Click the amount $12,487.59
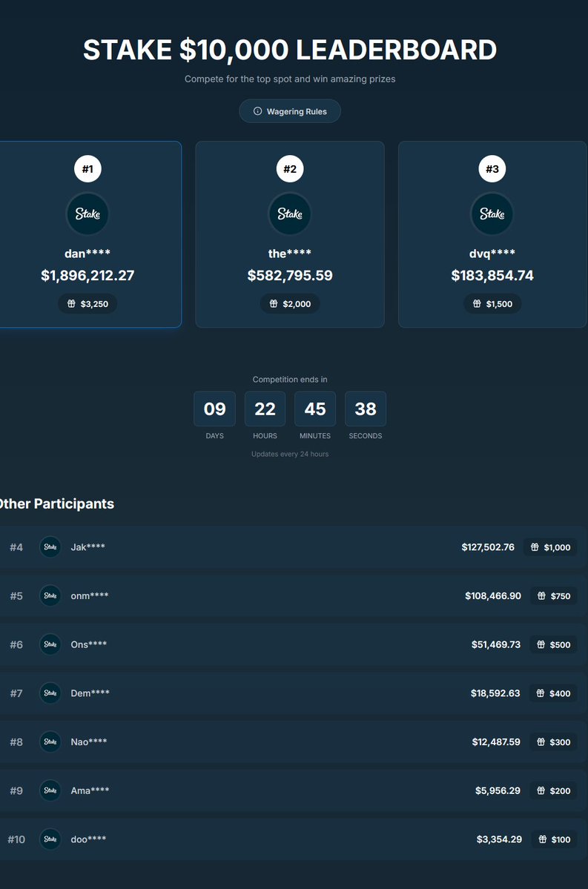 [495, 742]
